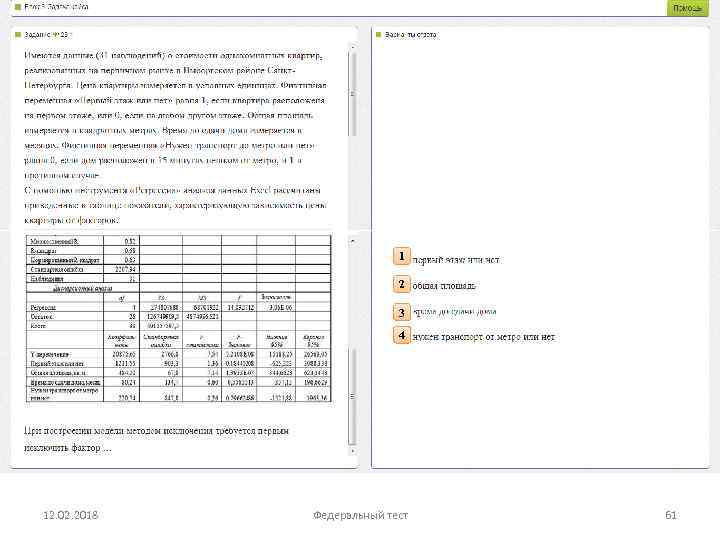Click the green button in the top-right corner

click(687, 8)
